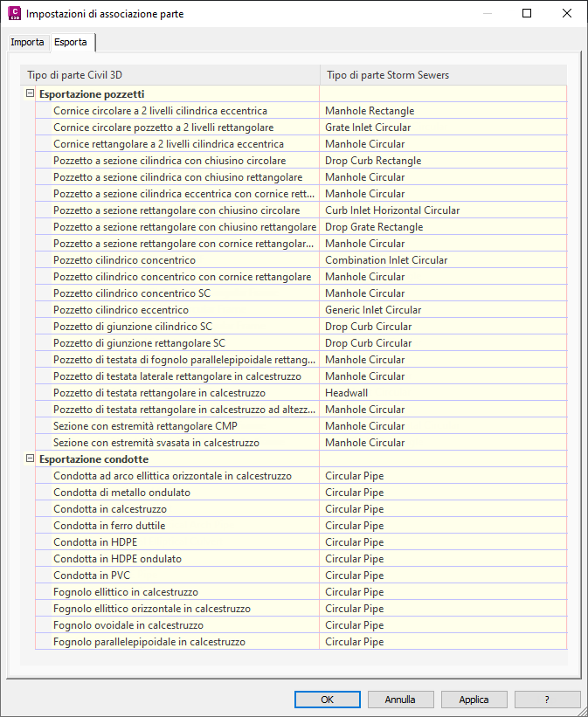Select 'Pozzetto a sezione cilindrica con chiusino rettangolare'
The image size is (588, 717).
pos(177,177)
